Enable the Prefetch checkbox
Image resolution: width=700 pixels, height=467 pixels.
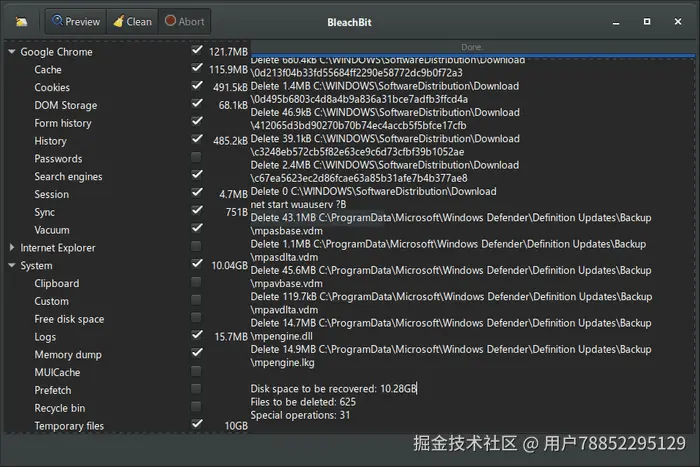point(196,389)
